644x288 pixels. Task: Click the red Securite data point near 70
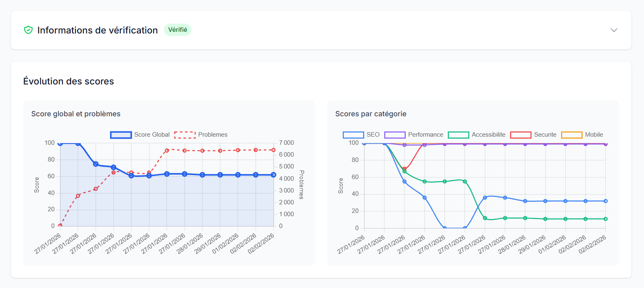click(404, 168)
